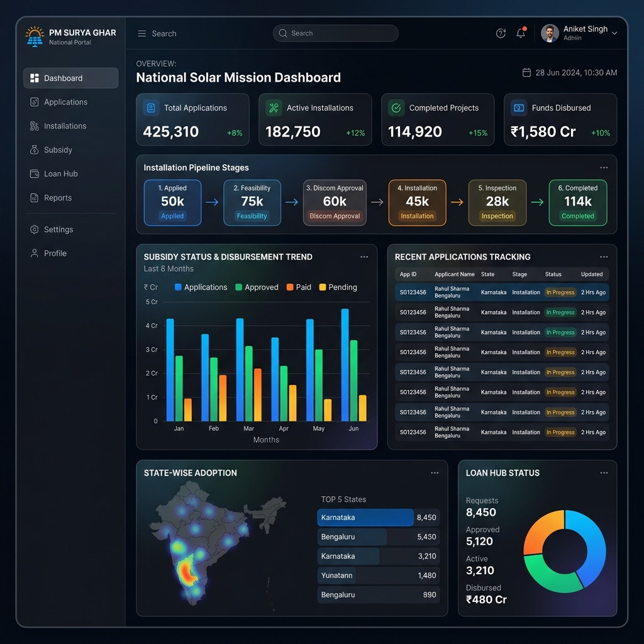Click the Loan Hub wallet icon
Viewport: 644px width, 644px height.
pos(35,174)
